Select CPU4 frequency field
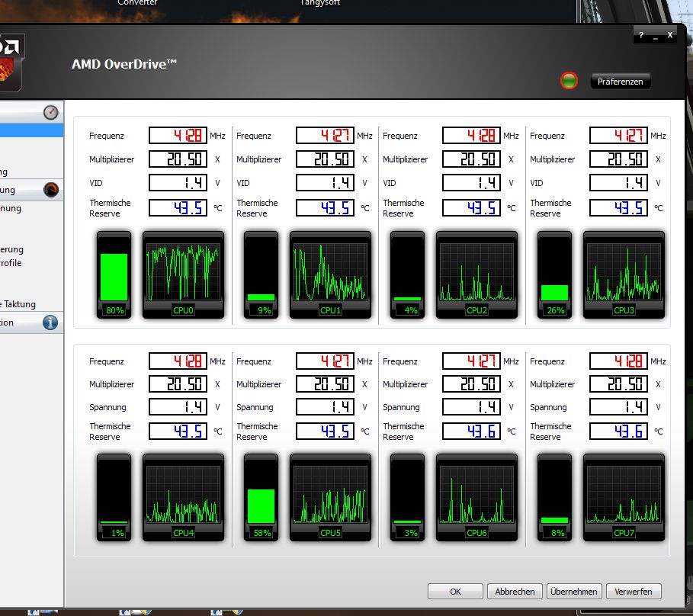Screen dimensions: 693x616 coord(178,361)
